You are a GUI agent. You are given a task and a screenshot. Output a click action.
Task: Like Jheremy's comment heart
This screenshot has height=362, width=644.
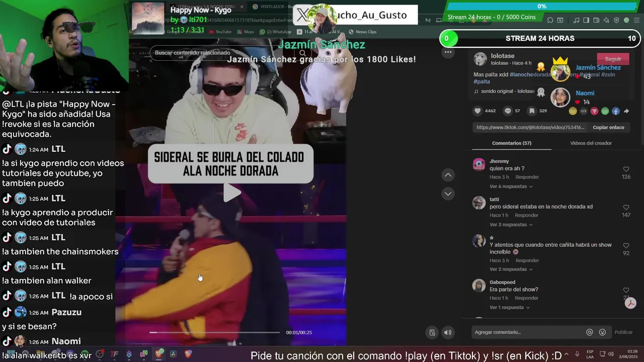tap(626, 169)
